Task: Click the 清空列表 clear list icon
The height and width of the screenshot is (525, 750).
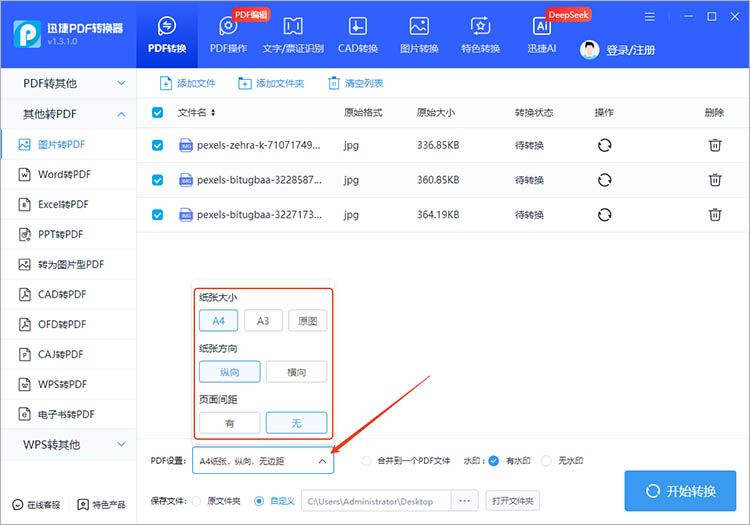Action: pos(334,83)
